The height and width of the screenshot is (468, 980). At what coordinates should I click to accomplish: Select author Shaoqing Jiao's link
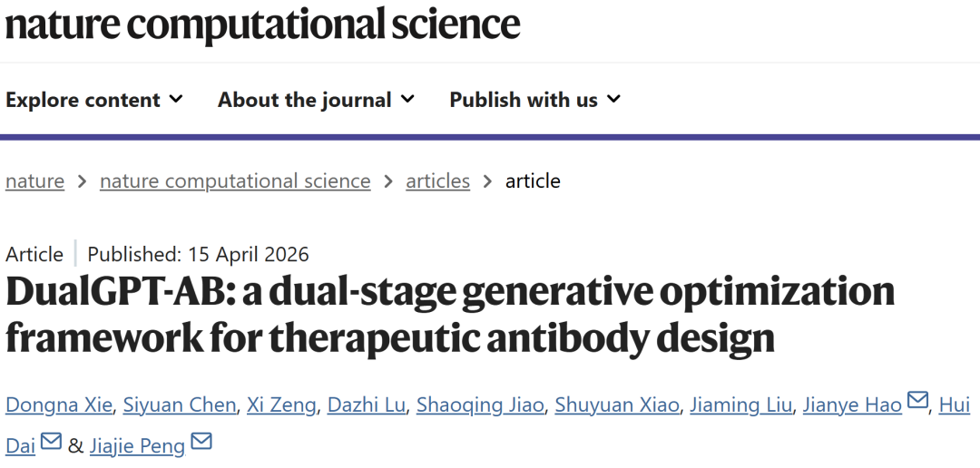479,405
